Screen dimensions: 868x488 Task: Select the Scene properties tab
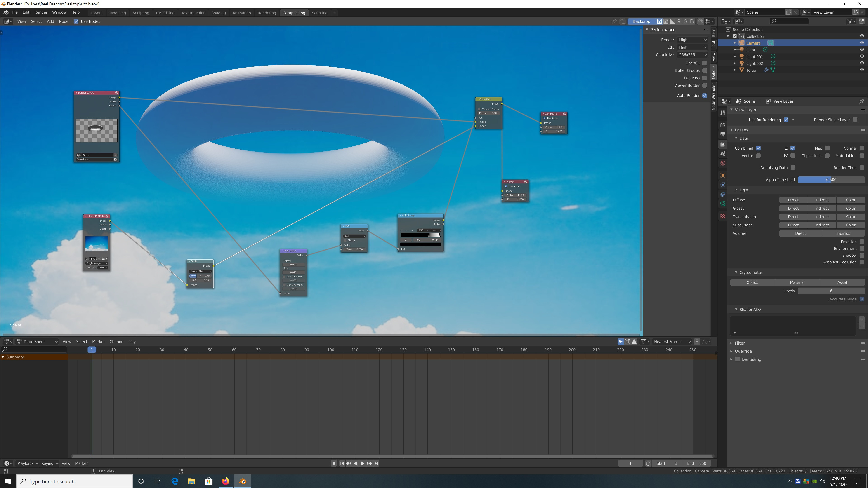coord(723,154)
